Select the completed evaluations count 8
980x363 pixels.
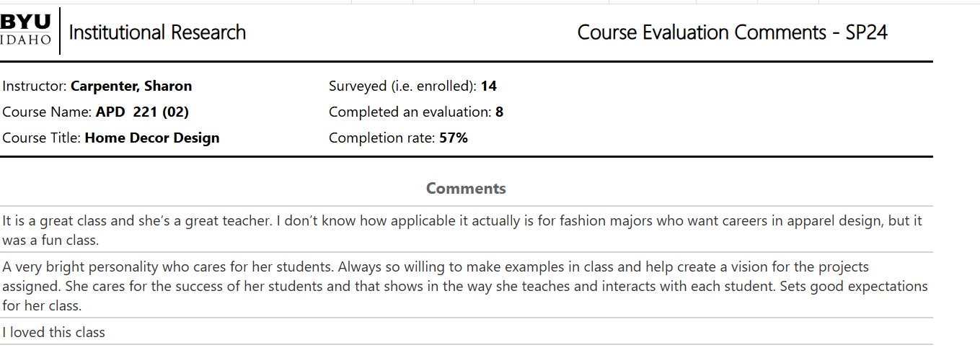pyautogui.click(x=500, y=112)
